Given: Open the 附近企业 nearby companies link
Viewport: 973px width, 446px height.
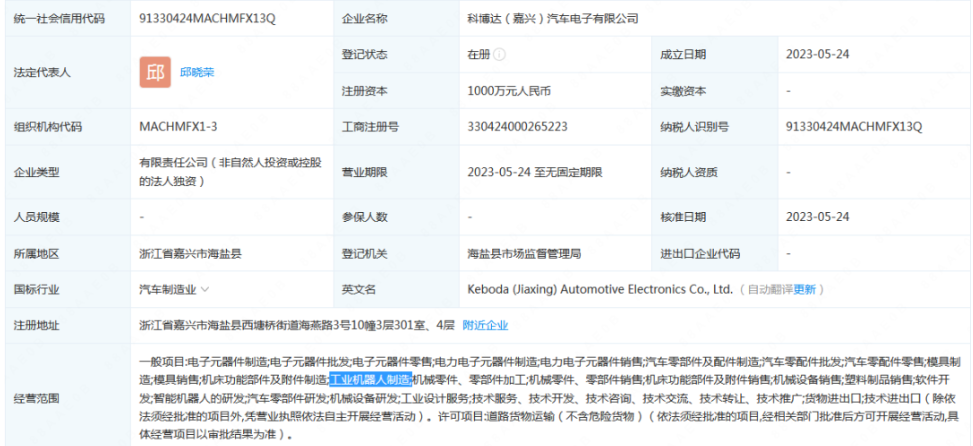Looking at the screenshot, I should (x=485, y=325).
